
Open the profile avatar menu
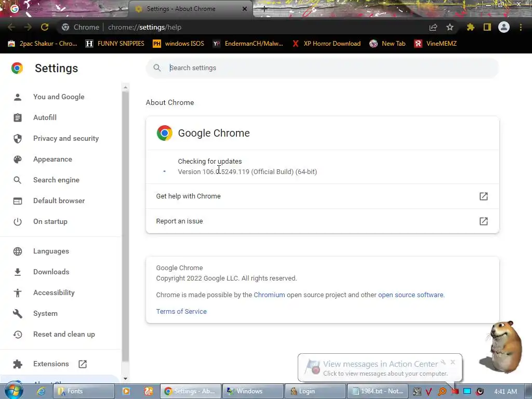(x=504, y=27)
